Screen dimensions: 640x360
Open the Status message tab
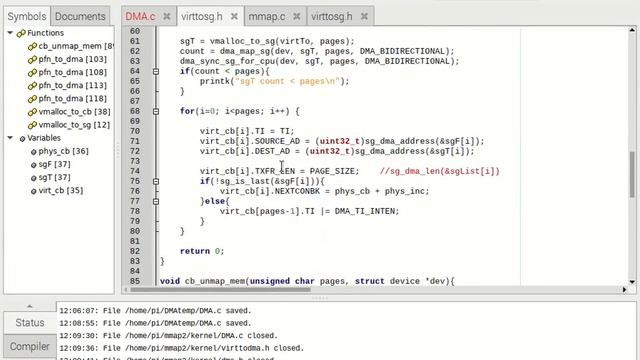coord(30,322)
